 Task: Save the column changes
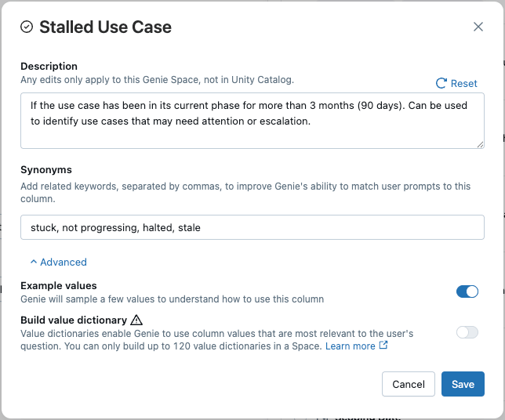coord(463,384)
